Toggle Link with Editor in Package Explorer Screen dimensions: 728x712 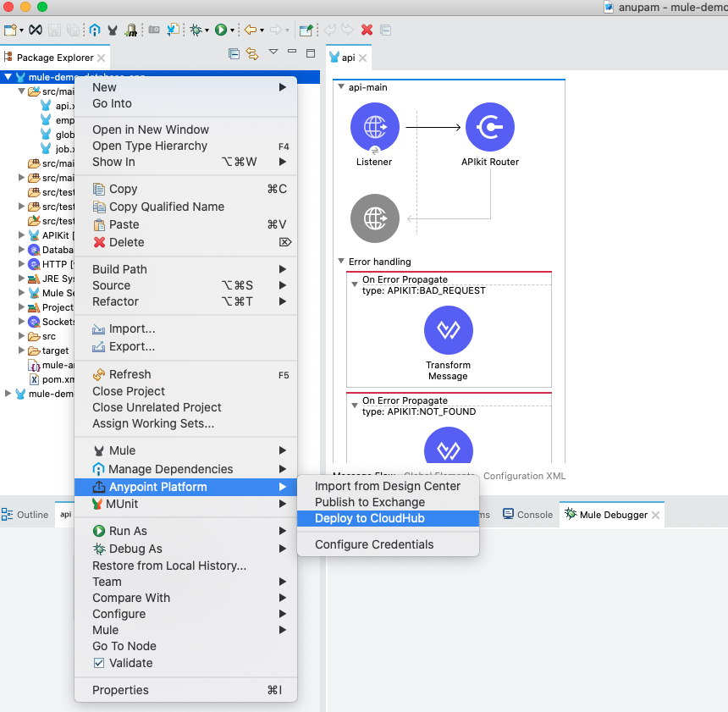251,54
